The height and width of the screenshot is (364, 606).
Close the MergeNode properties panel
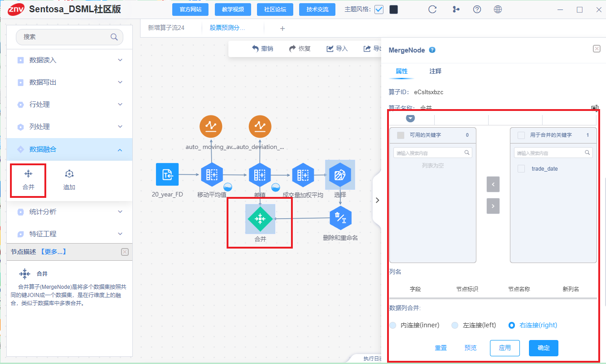click(x=596, y=49)
